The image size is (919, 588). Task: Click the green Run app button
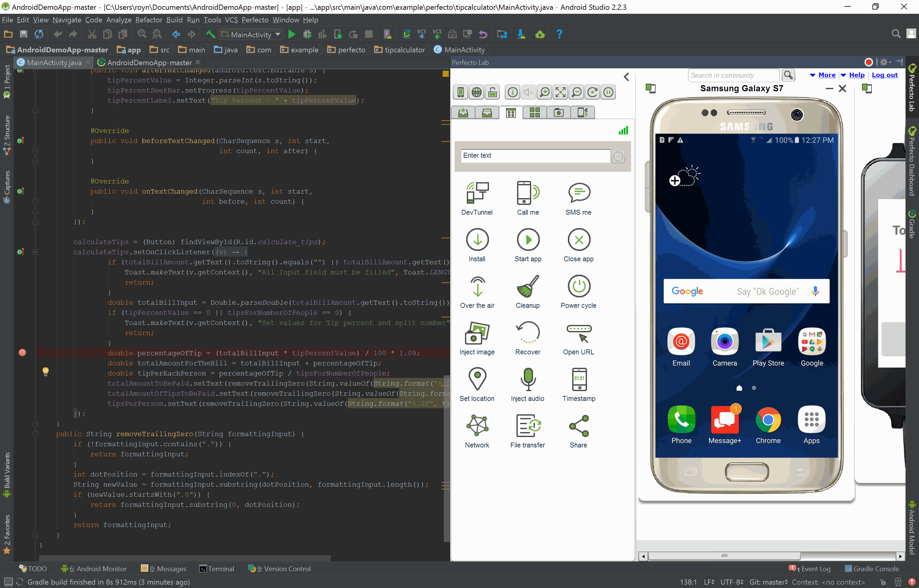pyautogui.click(x=292, y=34)
